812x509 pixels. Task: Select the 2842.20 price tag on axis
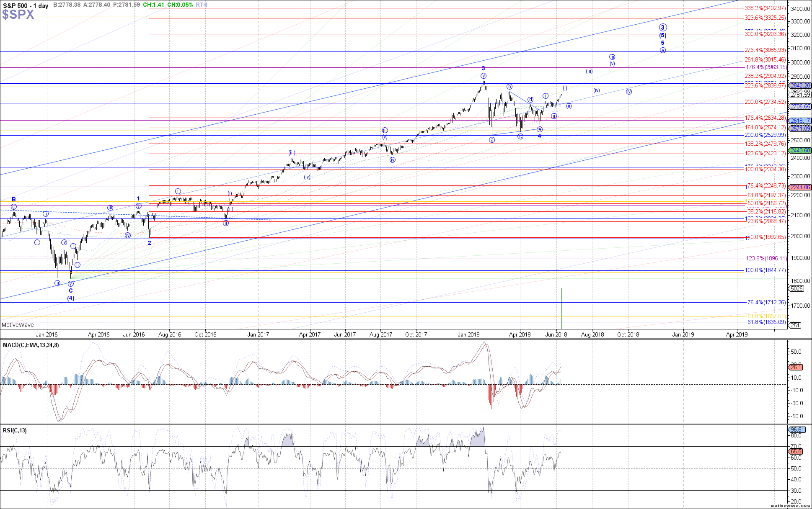(800, 85)
